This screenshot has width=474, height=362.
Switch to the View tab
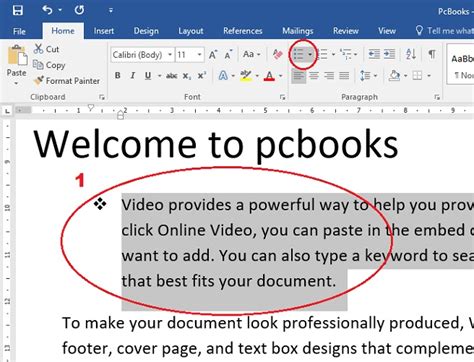[387, 31]
